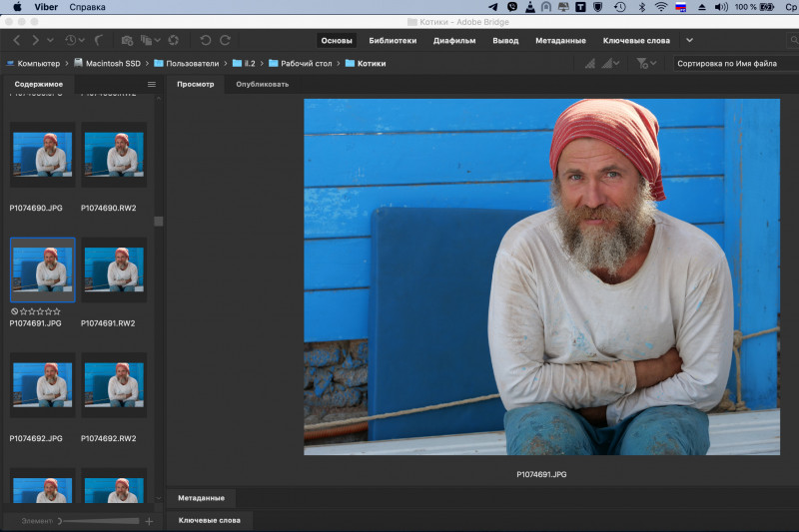799x532 pixels.
Task: Click the reject icon under P1074691.JPG
Action: click(14, 311)
